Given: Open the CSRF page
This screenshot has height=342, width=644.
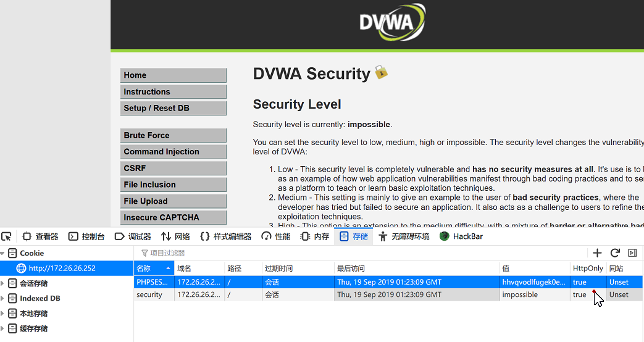Looking at the screenshot, I should point(174,168).
